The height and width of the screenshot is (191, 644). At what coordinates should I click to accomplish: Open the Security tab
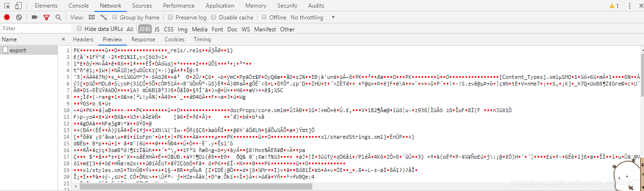click(287, 6)
